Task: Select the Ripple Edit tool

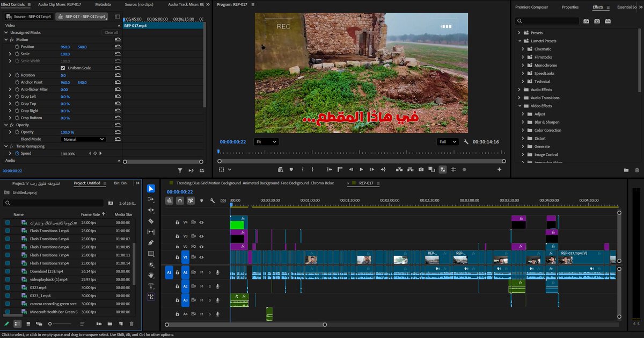Action: click(151, 210)
